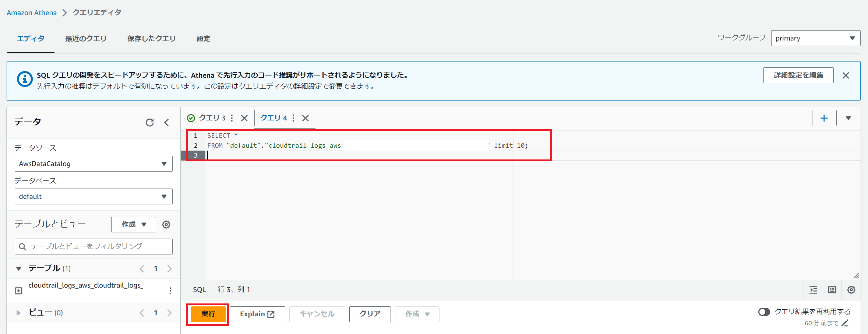The height and width of the screenshot is (334, 868).
Task: Close the クエリ 3 tab
Action: pos(244,118)
